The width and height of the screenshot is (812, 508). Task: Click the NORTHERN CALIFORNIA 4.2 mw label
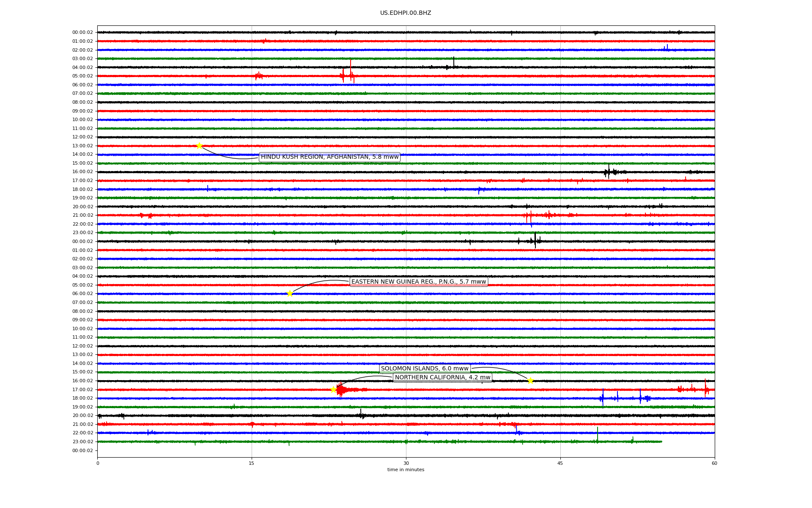[x=442, y=378]
